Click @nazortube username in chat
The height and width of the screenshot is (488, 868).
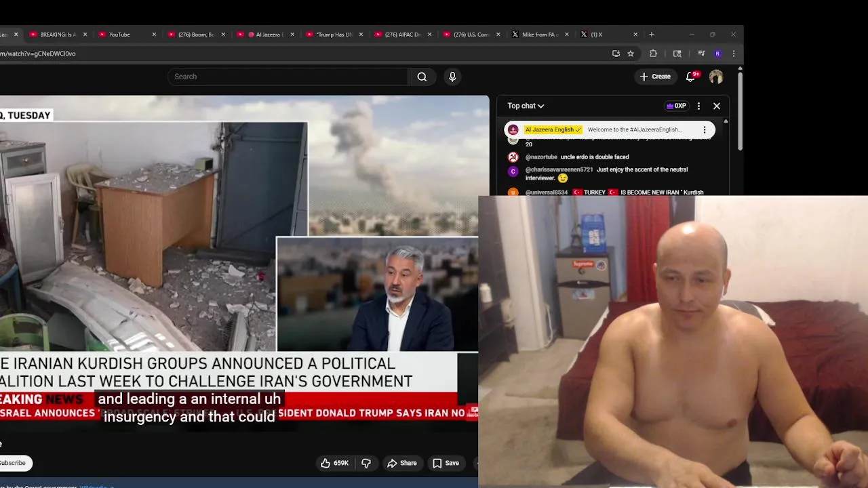tap(541, 157)
